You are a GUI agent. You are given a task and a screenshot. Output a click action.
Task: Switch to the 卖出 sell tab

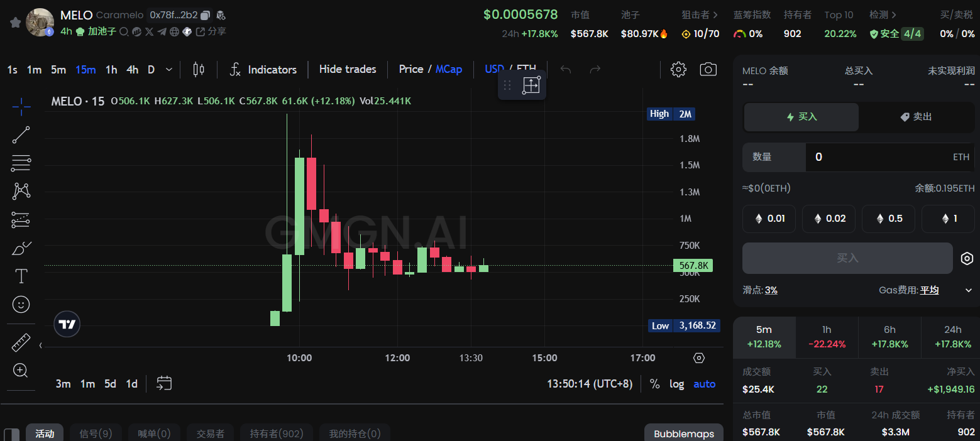(x=915, y=117)
